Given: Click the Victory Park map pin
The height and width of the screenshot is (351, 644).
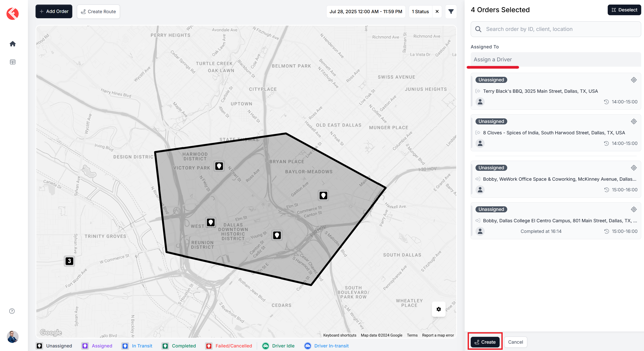Looking at the screenshot, I should pyautogui.click(x=219, y=166).
